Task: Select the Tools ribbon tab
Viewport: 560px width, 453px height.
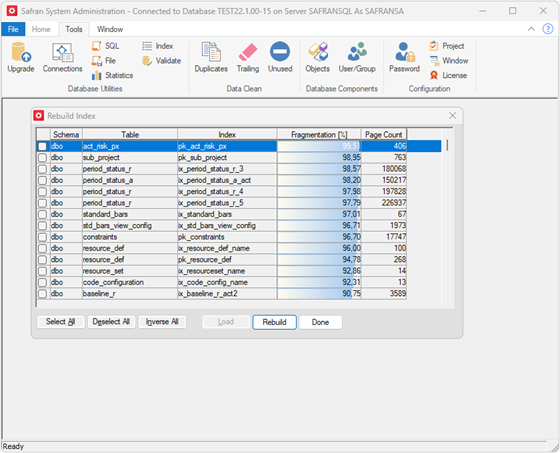Action: coord(74,29)
